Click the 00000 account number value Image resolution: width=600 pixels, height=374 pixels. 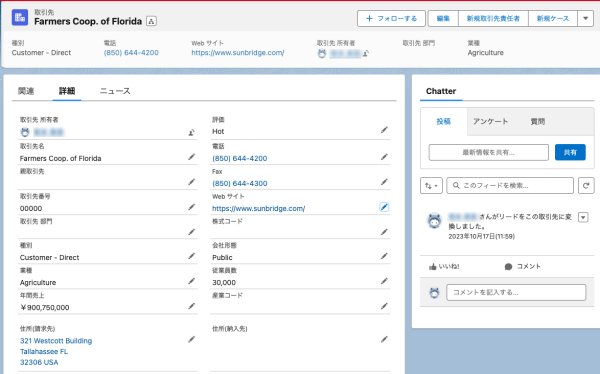point(31,209)
